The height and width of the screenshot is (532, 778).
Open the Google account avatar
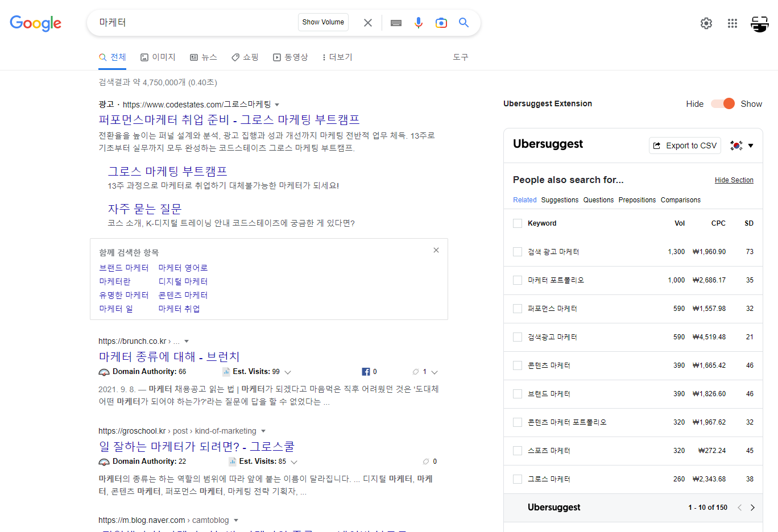click(x=760, y=23)
